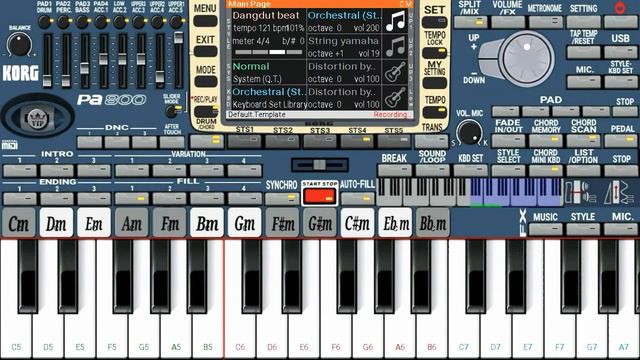Select the STS4 button
The width and height of the screenshot is (640, 360).
coord(357,141)
